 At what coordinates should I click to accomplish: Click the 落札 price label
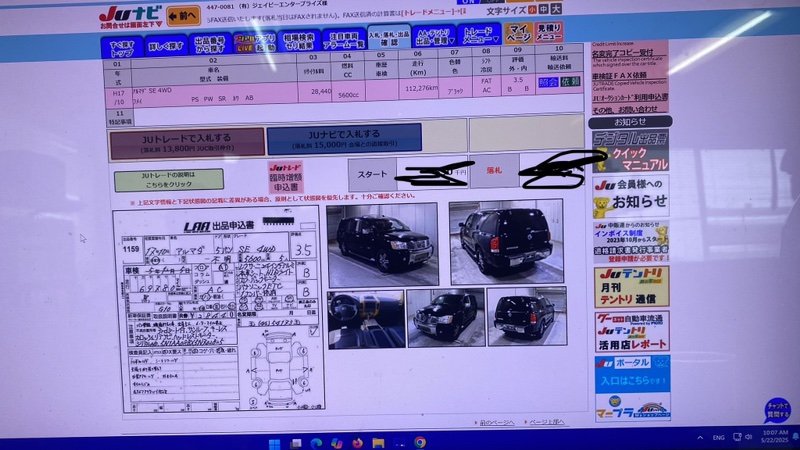tap(494, 171)
